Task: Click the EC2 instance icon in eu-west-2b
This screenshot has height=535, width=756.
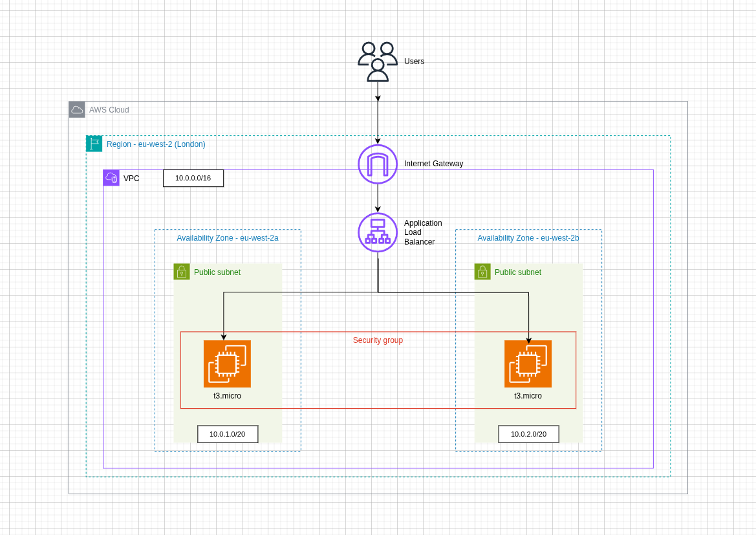Action: pyautogui.click(x=528, y=364)
